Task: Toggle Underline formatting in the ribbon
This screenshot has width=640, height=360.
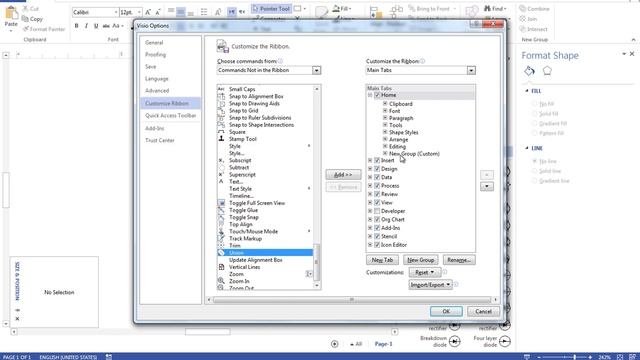Action: tap(96, 26)
